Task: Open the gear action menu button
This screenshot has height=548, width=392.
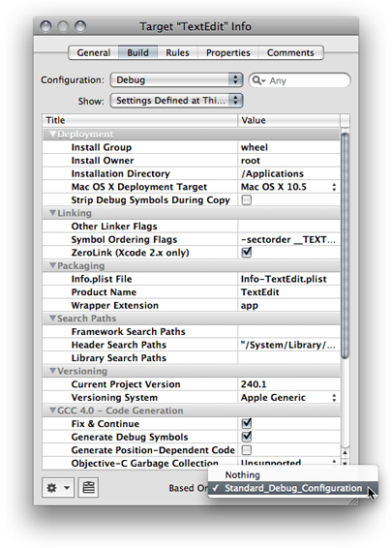Action: [58, 487]
